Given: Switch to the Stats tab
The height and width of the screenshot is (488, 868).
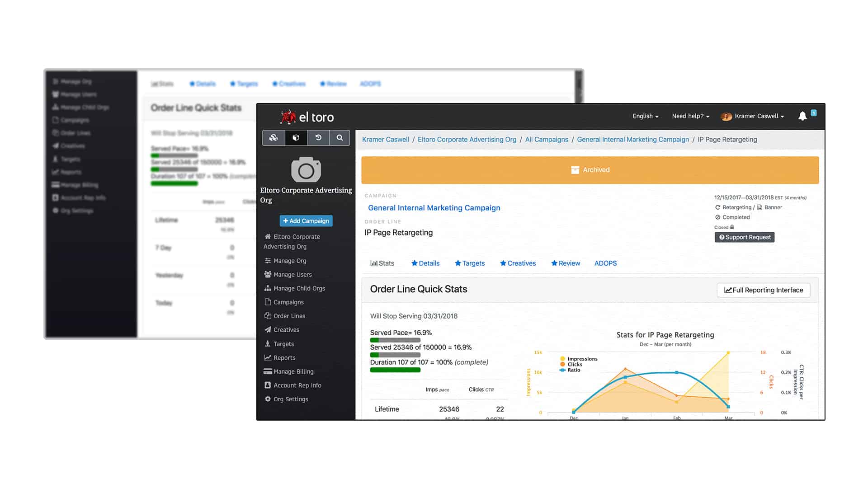Looking at the screenshot, I should pos(382,263).
